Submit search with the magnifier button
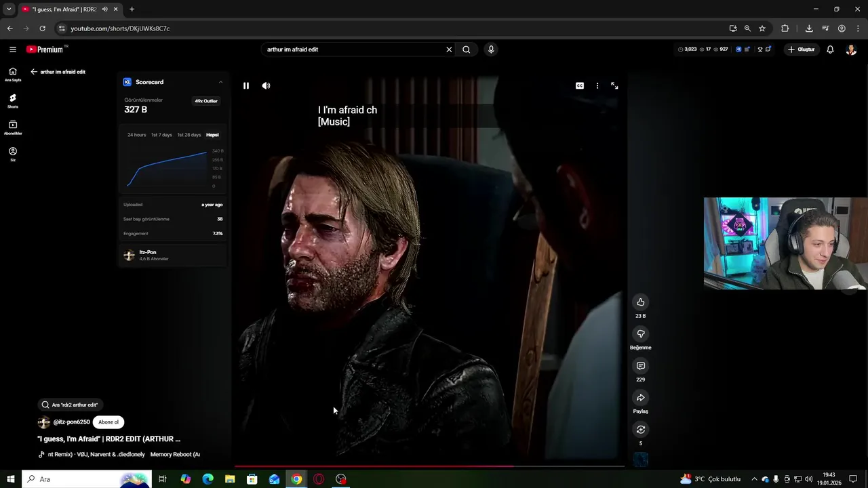The image size is (868, 488). click(x=467, y=49)
